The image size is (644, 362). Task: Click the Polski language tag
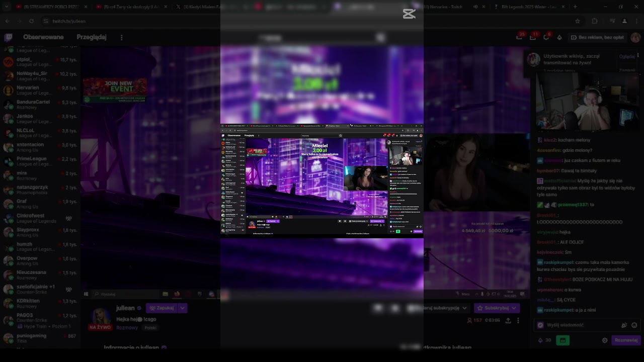tap(150, 327)
